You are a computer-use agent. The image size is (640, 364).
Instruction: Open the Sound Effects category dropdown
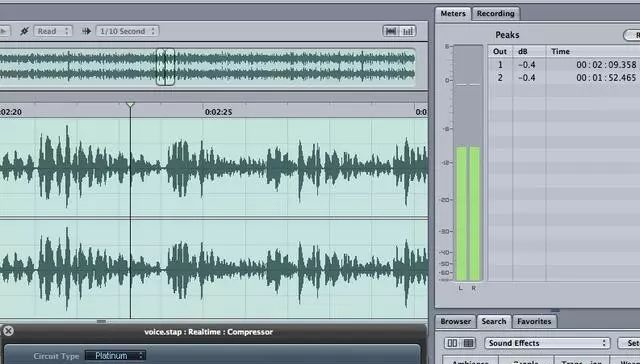coord(547,343)
